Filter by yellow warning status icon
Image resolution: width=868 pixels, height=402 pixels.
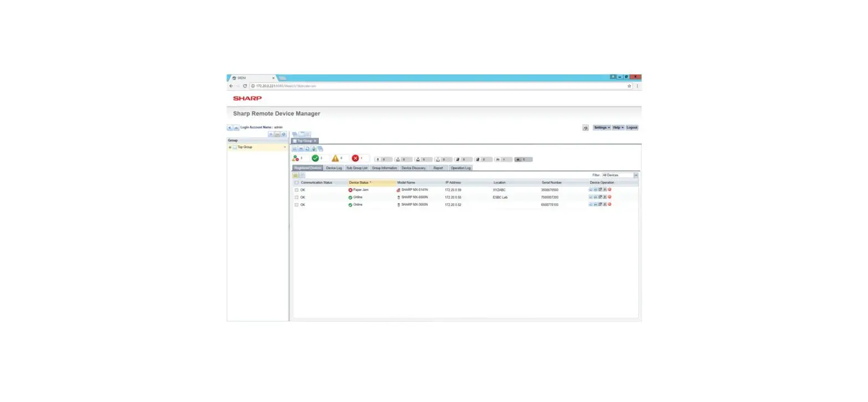pos(335,159)
